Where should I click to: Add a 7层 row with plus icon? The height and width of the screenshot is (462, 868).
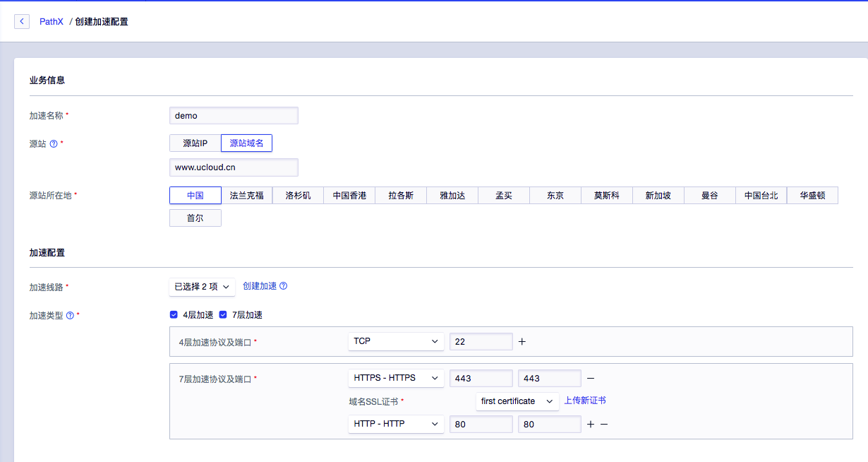pos(591,424)
